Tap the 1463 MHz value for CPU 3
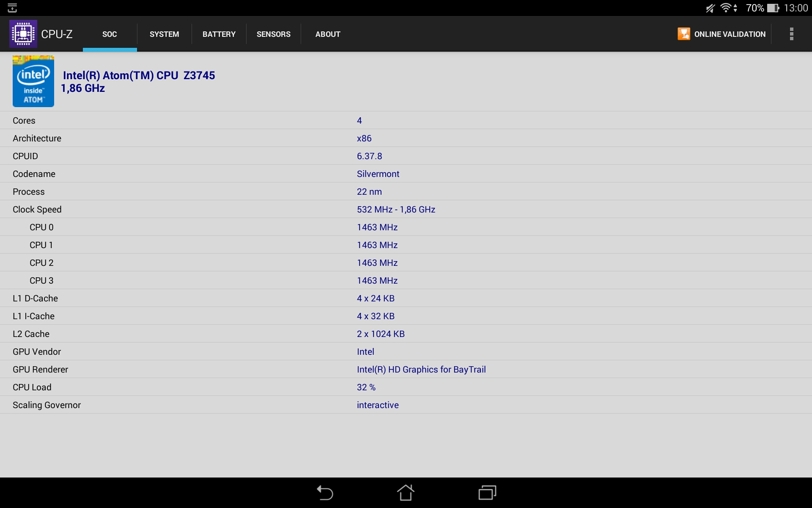The image size is (812, 508). (377, 281)
